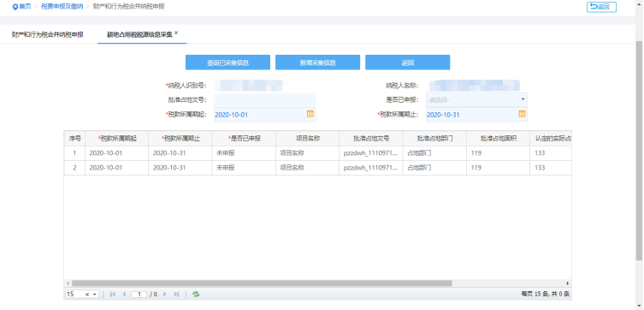The height and width of the screenshot is (310, 644).
Task: Click the 是否已申报 column header
Action: [x=244, y=139]
